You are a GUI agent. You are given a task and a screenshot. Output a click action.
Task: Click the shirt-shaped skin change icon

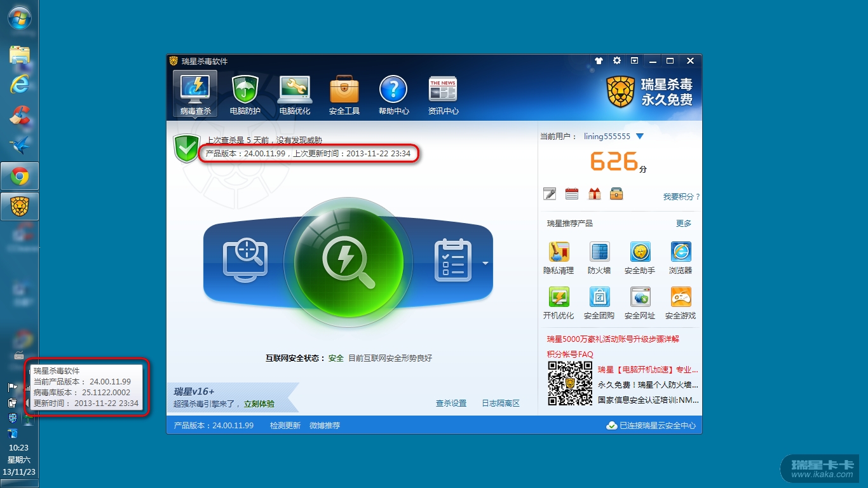click(x=599, y=60)
